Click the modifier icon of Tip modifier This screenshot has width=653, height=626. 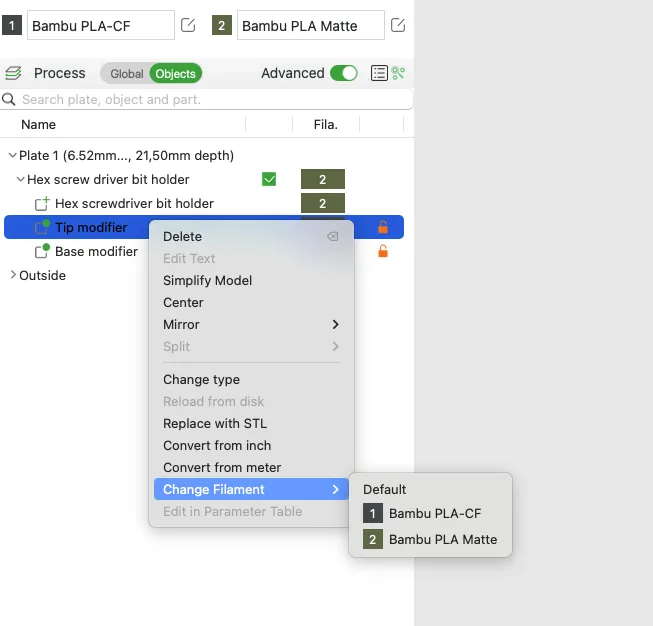click(42, 227)
